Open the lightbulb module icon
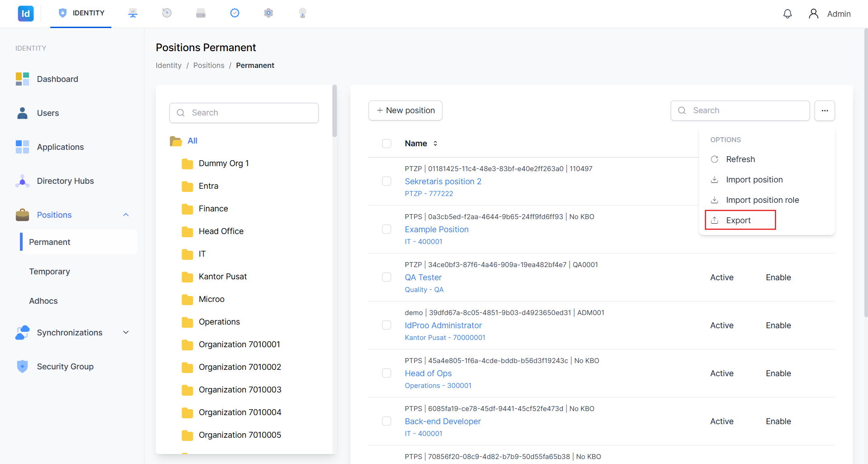This screenshot has height=464, width=868. [302, 13]
